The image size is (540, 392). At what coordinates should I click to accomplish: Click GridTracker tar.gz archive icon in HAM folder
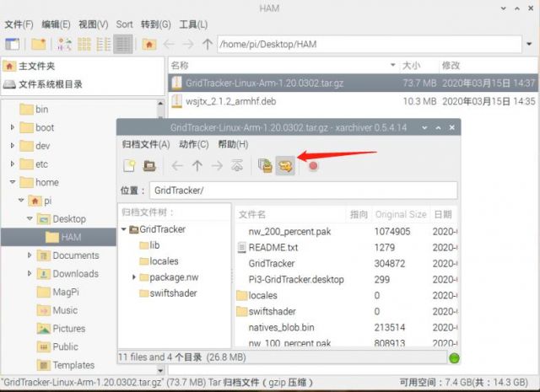pos(176,83)
